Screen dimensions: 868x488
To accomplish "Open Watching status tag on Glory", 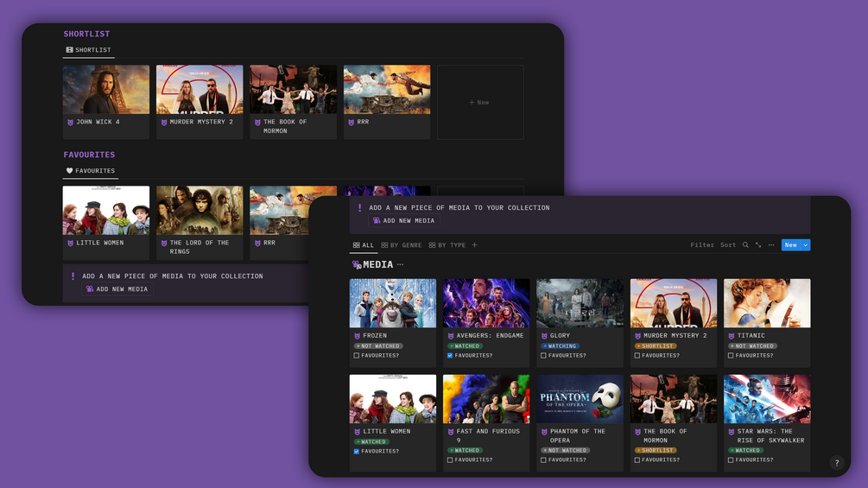I will [561, 346].
